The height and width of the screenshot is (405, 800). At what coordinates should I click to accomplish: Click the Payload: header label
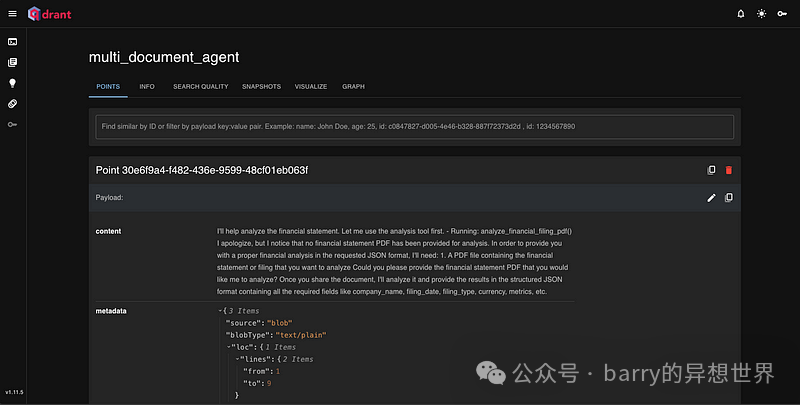point(109,198)
